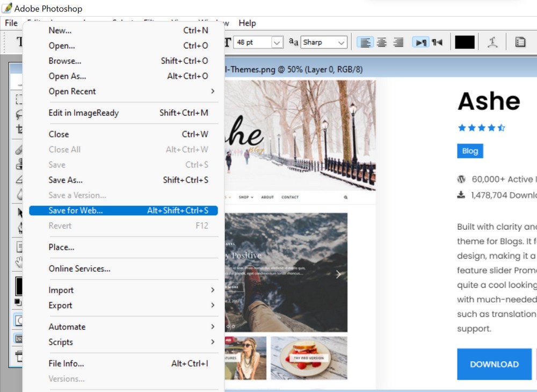The image size is (537, 392).
Task: Enable right align text
Action: (398, 42)
